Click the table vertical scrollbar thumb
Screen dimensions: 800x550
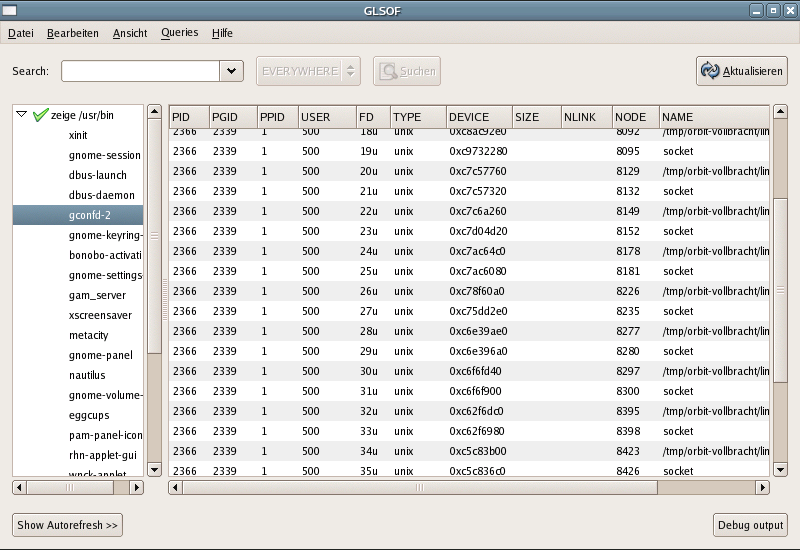780,290
